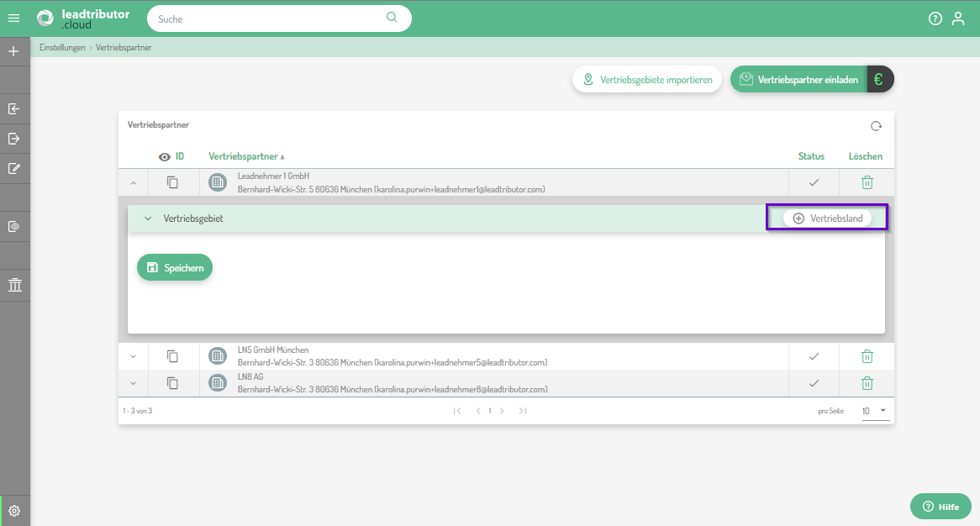Collapse the Leadnehmer 1 GmbH row
Screen dimensions: 980x526
133,182
